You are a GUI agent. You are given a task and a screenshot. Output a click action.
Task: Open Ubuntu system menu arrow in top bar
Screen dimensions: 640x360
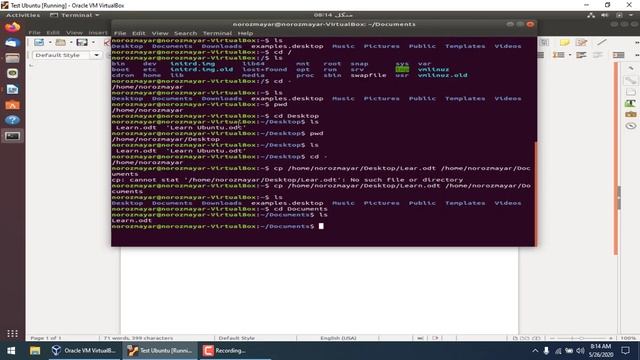[x=632, y=15]
